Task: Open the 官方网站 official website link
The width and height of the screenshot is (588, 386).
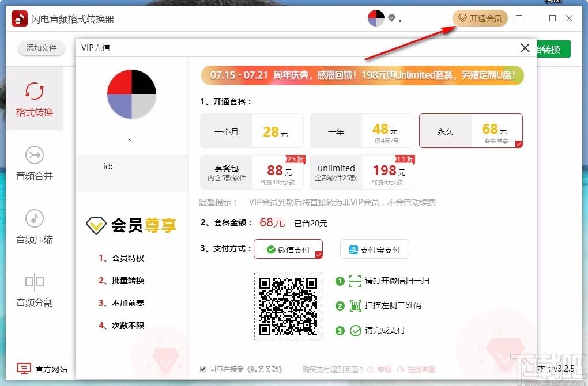Action: click(51, 369)
